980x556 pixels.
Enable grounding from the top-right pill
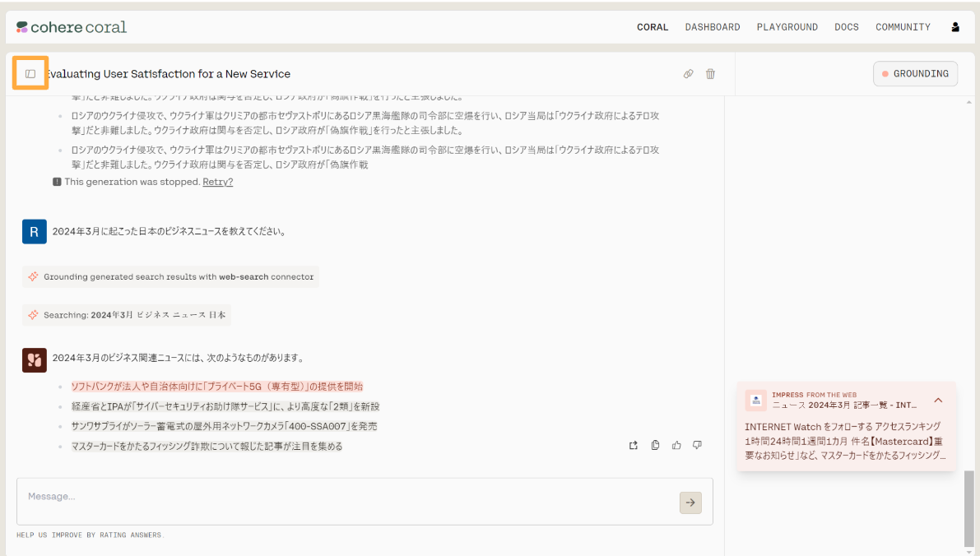(915, 73)
